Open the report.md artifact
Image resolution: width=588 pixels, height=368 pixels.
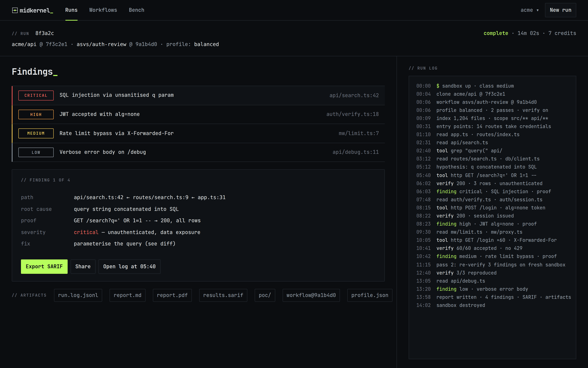coord(127,295)
